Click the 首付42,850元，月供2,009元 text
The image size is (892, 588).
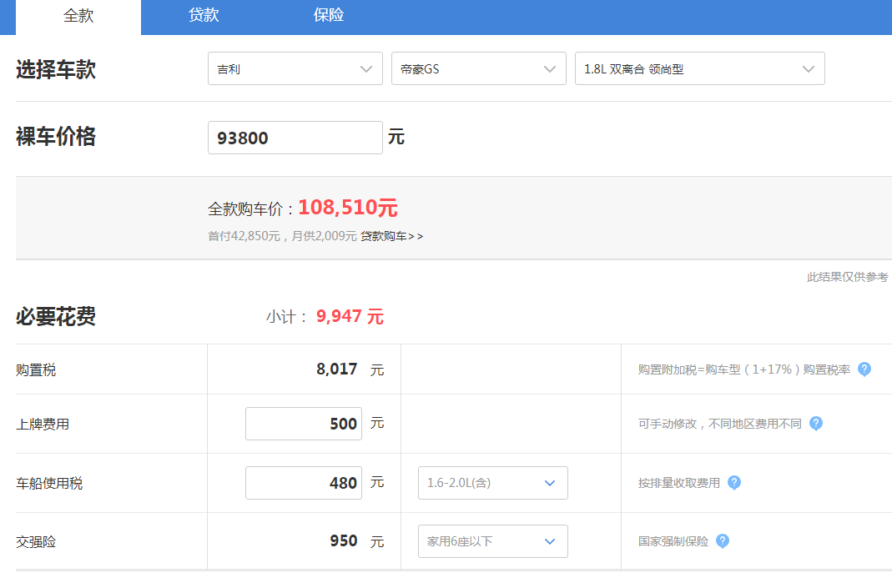coord(282,236)
